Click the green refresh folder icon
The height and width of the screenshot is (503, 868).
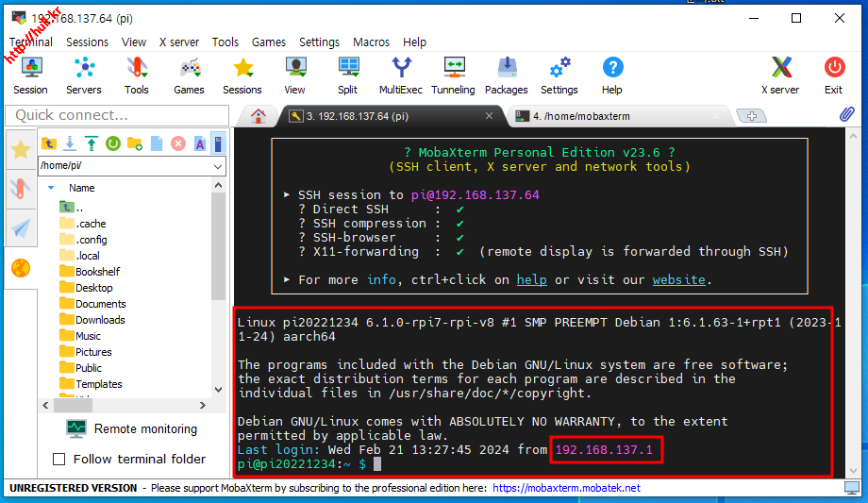pyautogui.click(x=112, y=143)
